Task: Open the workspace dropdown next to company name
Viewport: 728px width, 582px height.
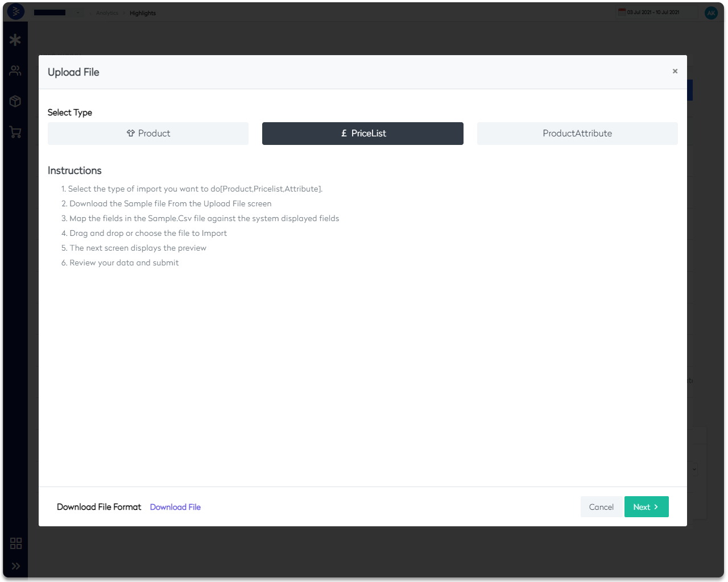Action: [x=78, y=13]
